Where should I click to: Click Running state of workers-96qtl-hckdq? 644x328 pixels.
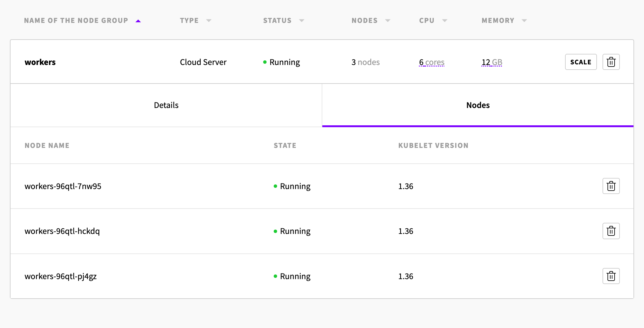click(x=292, y=231)
